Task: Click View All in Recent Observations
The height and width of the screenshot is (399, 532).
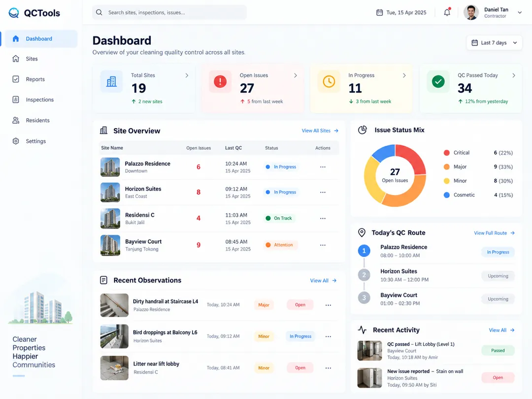Action: tap(323, 281)
